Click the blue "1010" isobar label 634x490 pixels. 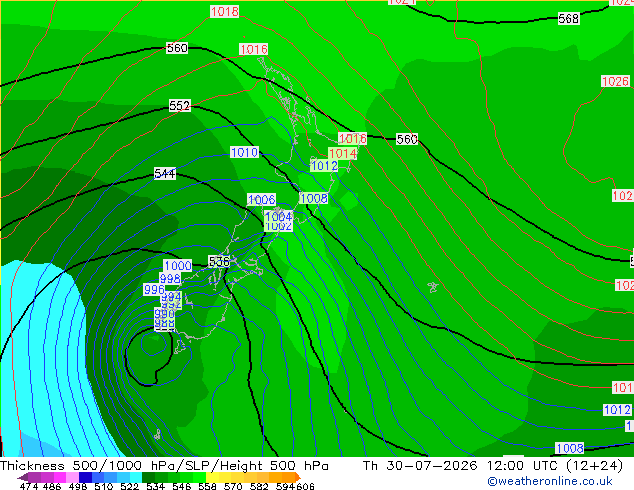[244, 152]
